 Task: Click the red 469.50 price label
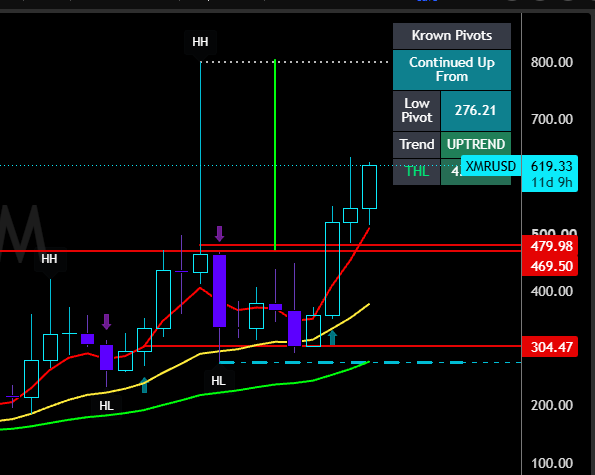[549, 266]
